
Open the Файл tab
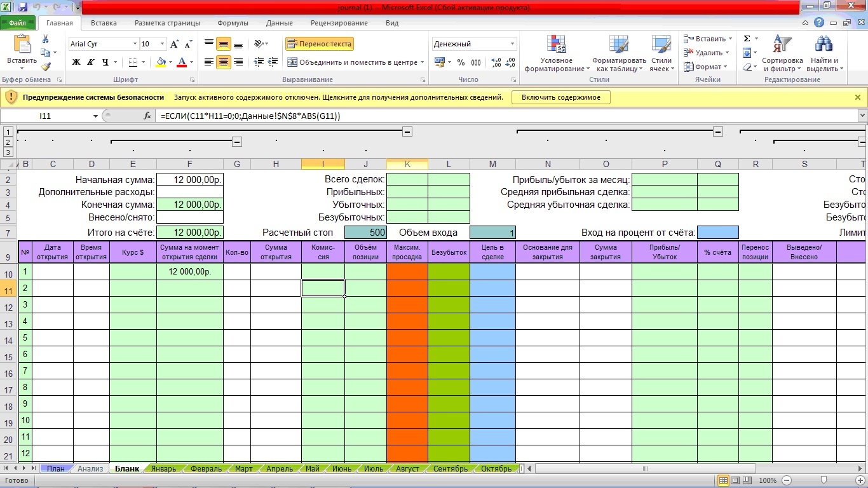point(18,23)
